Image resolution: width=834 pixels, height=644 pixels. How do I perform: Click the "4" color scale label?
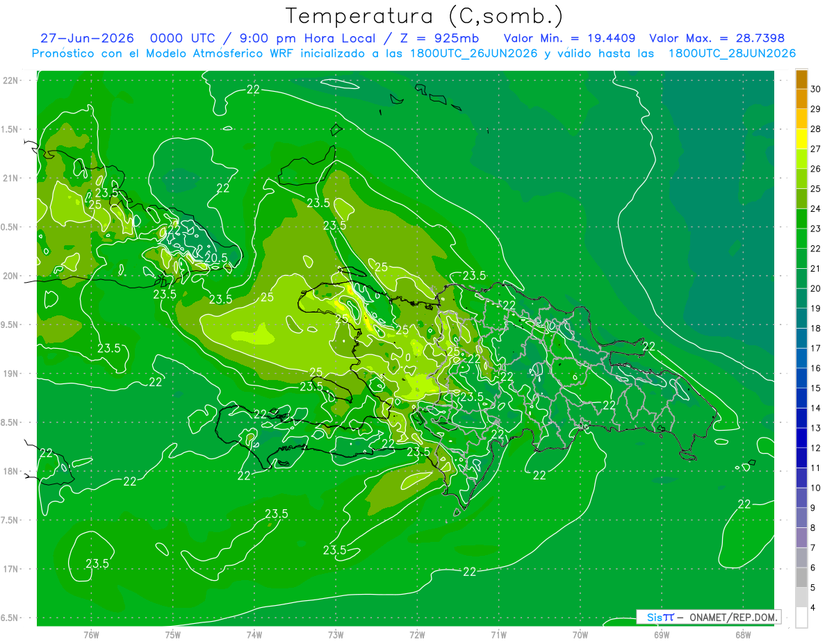(814, 608)
